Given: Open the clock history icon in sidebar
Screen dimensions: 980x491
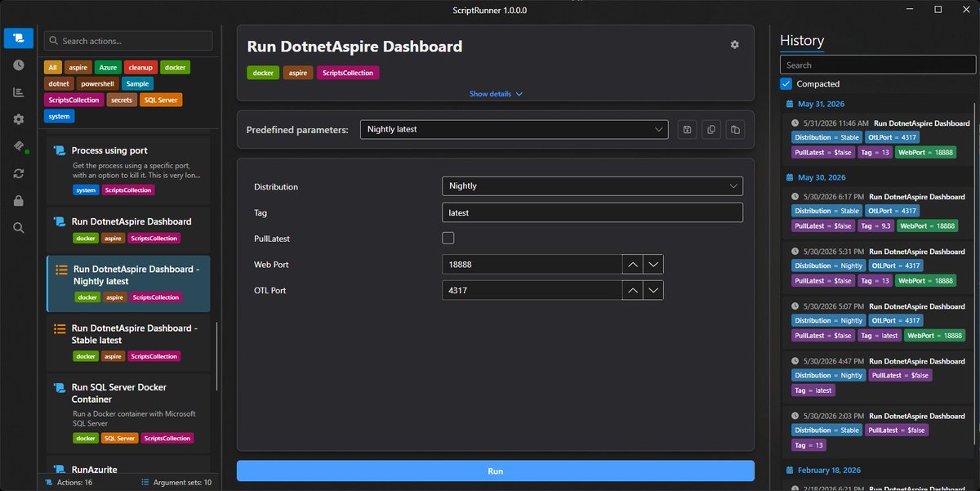Looking at the screenshot, I should click(x=19, y=65).
